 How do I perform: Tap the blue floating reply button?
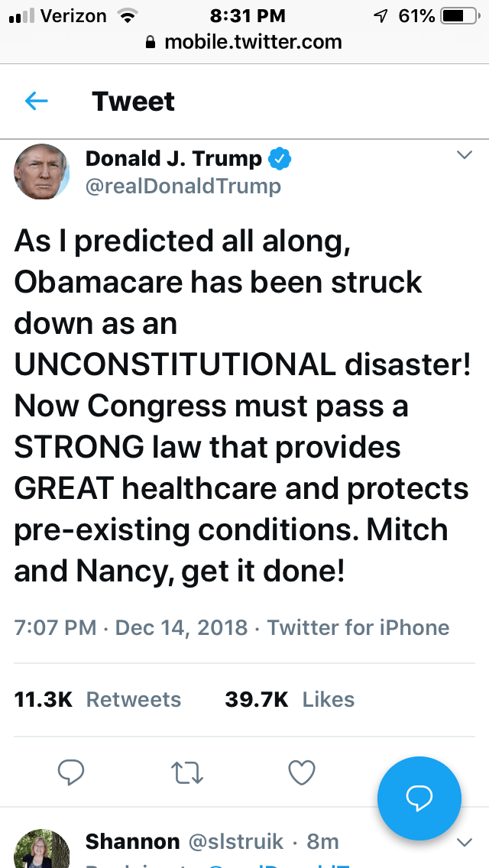[x=419, y=798]
